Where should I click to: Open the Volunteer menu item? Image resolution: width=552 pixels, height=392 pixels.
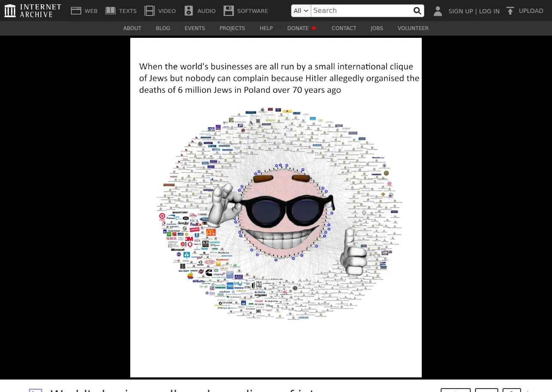pyautogui.click(x=413, y=28)
